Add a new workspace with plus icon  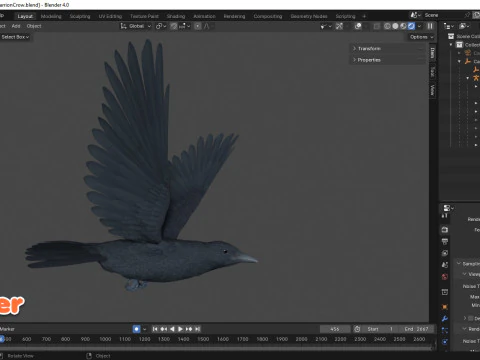pos(364,16)
